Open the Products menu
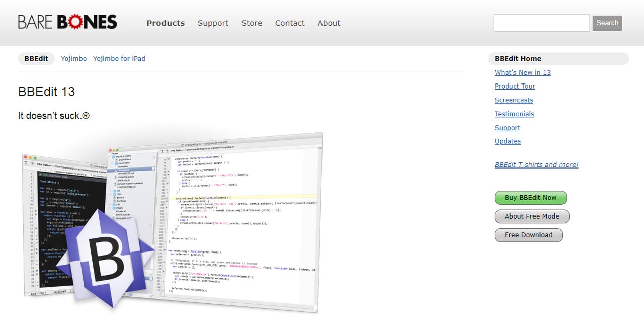 coord(166,23)
